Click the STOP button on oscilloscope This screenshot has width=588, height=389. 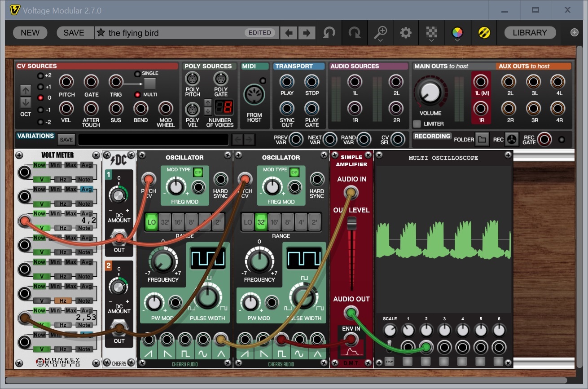click(x=389, y=361)
